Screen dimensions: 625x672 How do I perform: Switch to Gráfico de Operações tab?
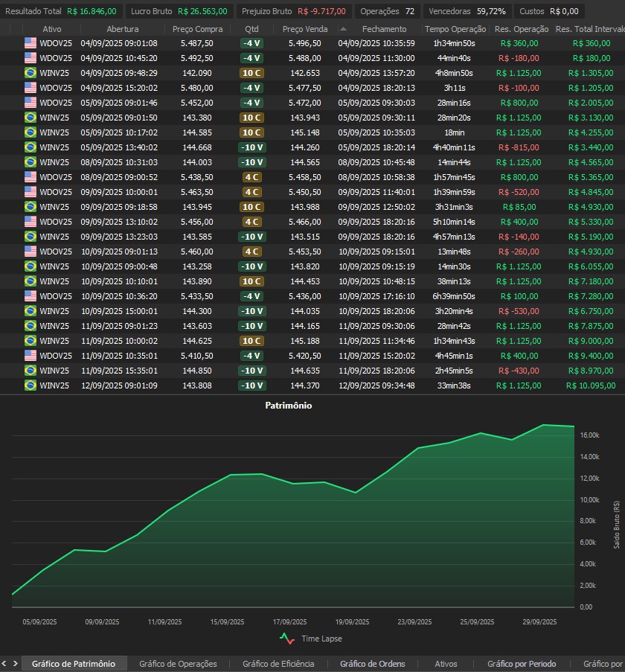[178, 664]
